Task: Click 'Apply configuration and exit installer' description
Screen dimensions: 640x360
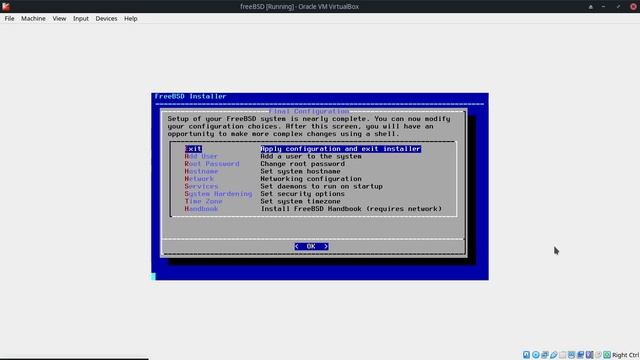Action: point(341,149)
